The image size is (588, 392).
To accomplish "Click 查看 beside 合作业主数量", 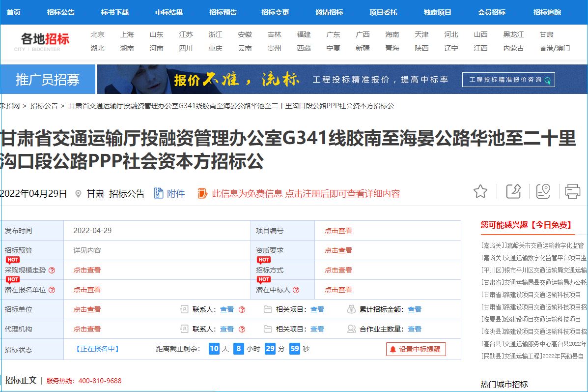I will [x=415, y=329].
